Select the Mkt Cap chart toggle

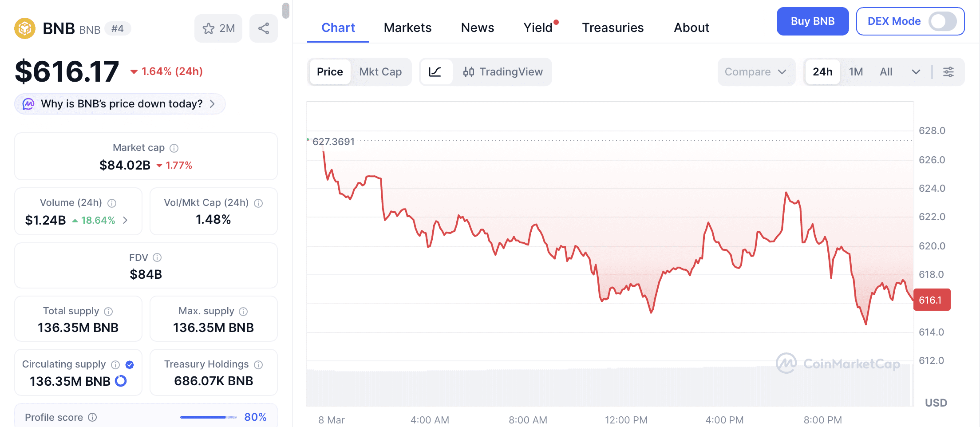click(380, 72)
